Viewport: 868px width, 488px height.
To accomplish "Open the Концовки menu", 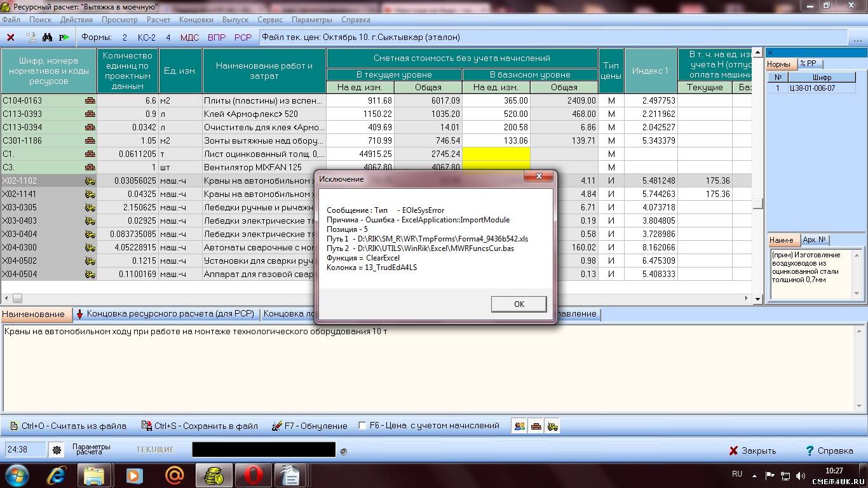I will point(196,20).
